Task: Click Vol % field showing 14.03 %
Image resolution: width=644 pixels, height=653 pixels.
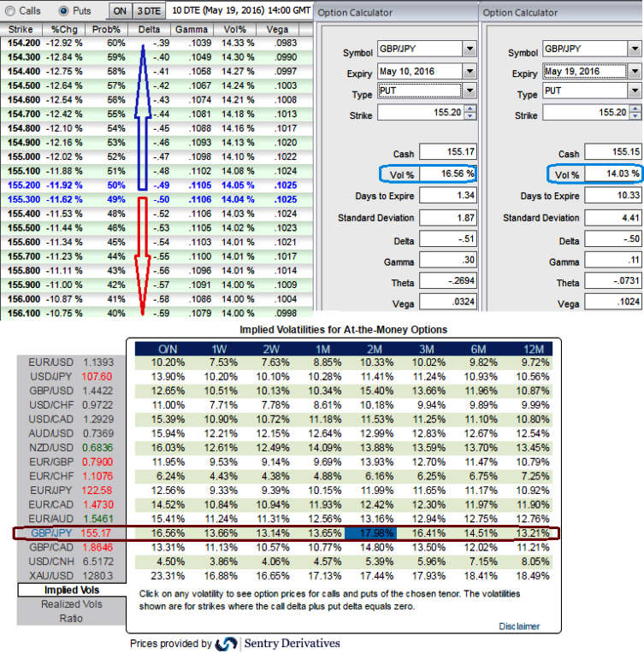Action: pyautogui.click(x=612, y=174)
